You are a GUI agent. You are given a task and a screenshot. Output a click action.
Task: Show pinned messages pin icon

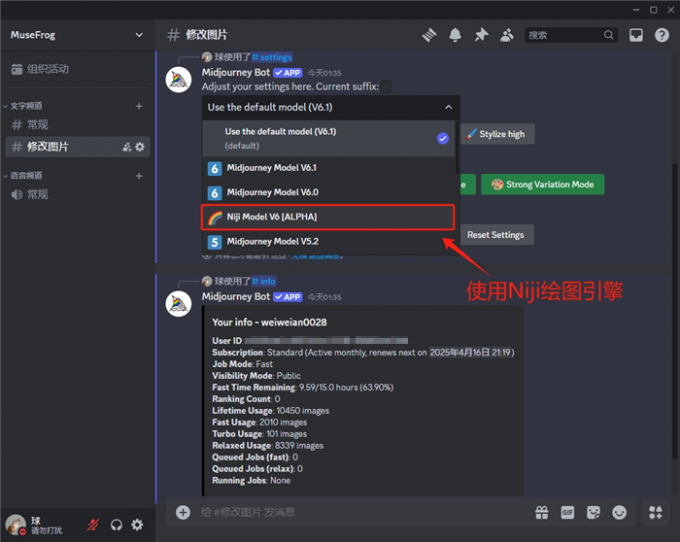pos(481,35)
